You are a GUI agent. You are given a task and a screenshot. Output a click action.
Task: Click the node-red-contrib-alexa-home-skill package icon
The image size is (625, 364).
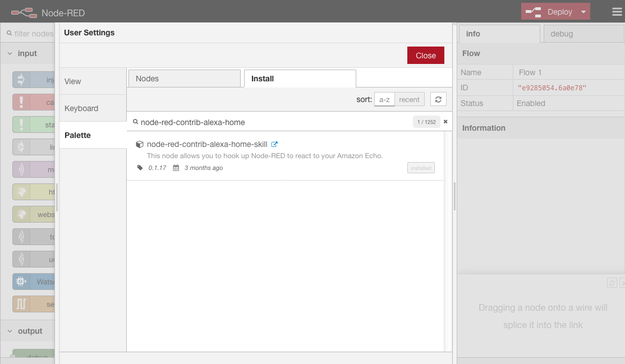(140, 144)
